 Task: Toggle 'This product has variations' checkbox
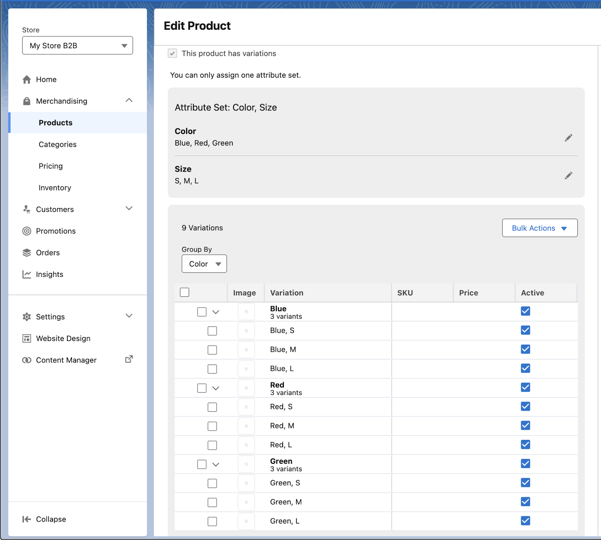coord(172,53)
